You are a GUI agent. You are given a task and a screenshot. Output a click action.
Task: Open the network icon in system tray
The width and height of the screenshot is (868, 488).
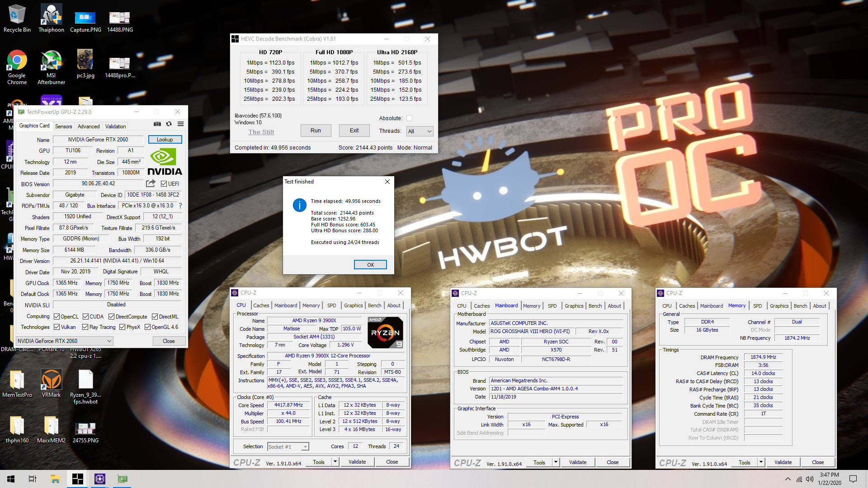click(799, 479)
